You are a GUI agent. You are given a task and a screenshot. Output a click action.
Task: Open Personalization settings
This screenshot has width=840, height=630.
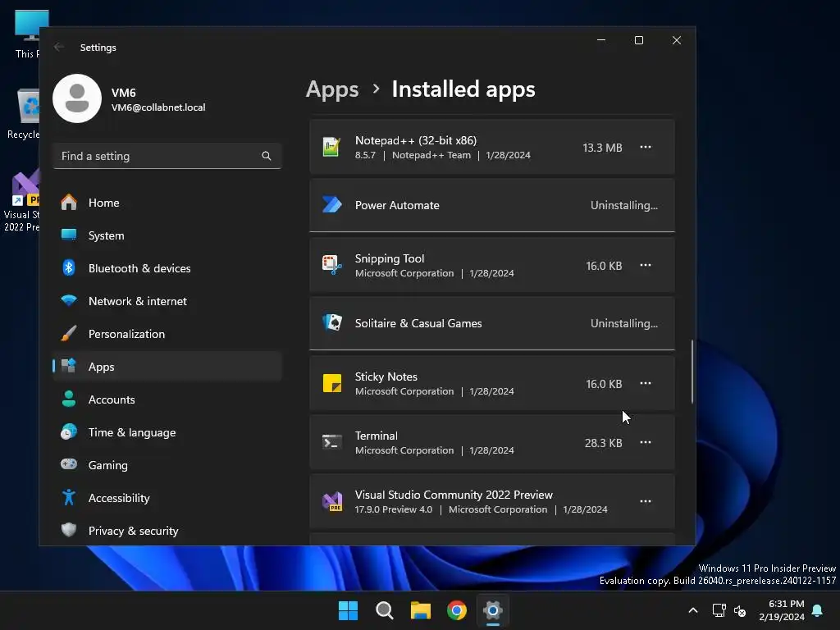[167, 334]
